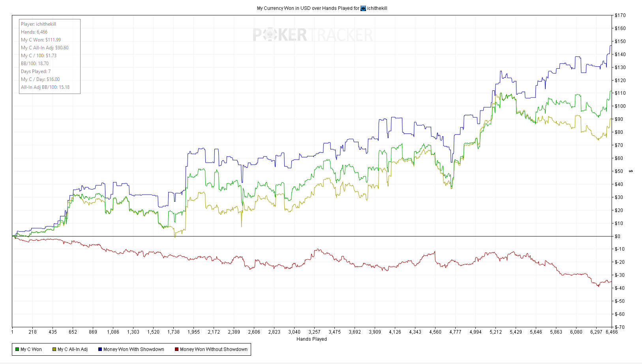Click 'All-In Adj BB/100: 15.18' stats line
This screenshot has width=642, height=364.
(x=45, y=87)
